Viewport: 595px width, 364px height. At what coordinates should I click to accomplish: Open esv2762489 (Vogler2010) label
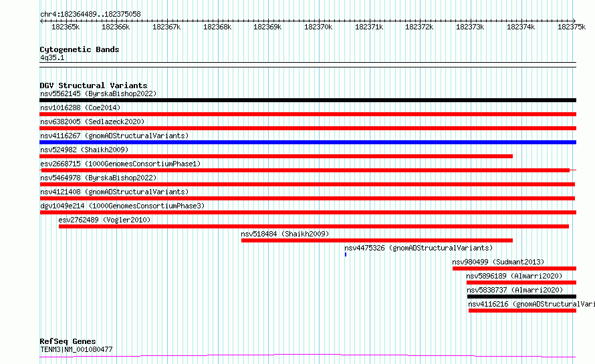tap(104, 220)
